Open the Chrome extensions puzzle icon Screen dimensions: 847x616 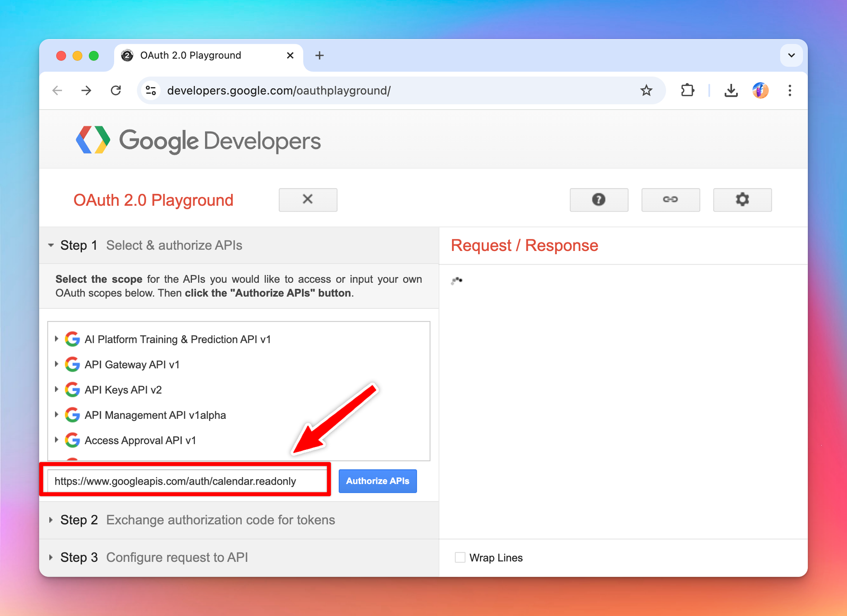pyautogui.click(x=687, y=91)
